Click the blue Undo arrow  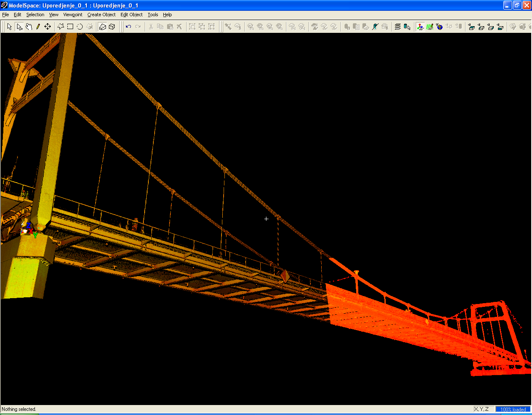pos(128,27)
